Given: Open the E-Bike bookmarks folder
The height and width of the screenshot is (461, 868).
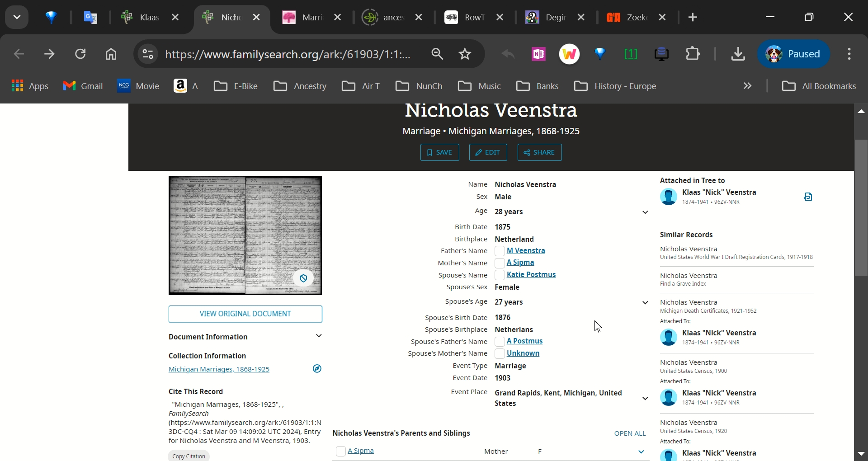Looking at the screenshot, I should [x=236, y=86].
